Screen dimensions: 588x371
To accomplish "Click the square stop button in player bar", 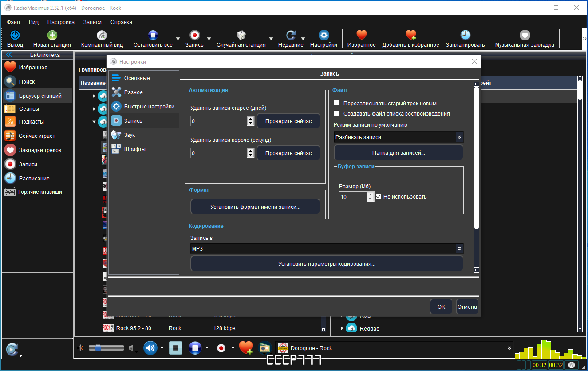I will tap(175, 348).
